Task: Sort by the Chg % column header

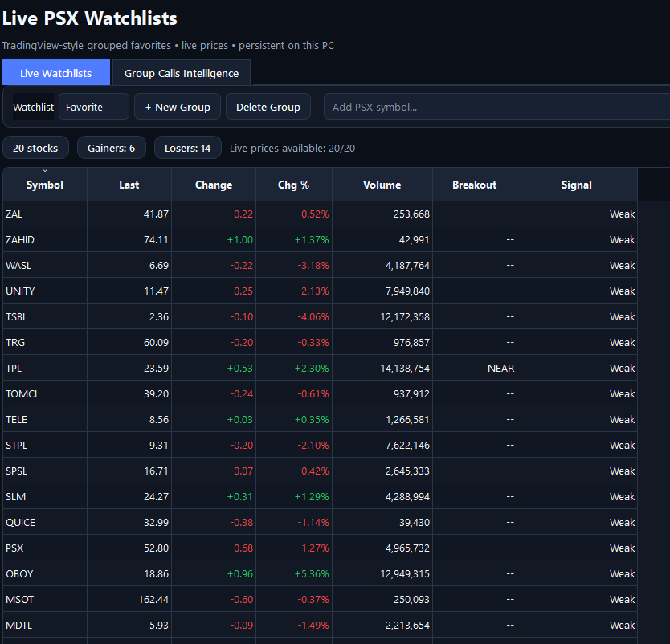Action: [293, 185]
